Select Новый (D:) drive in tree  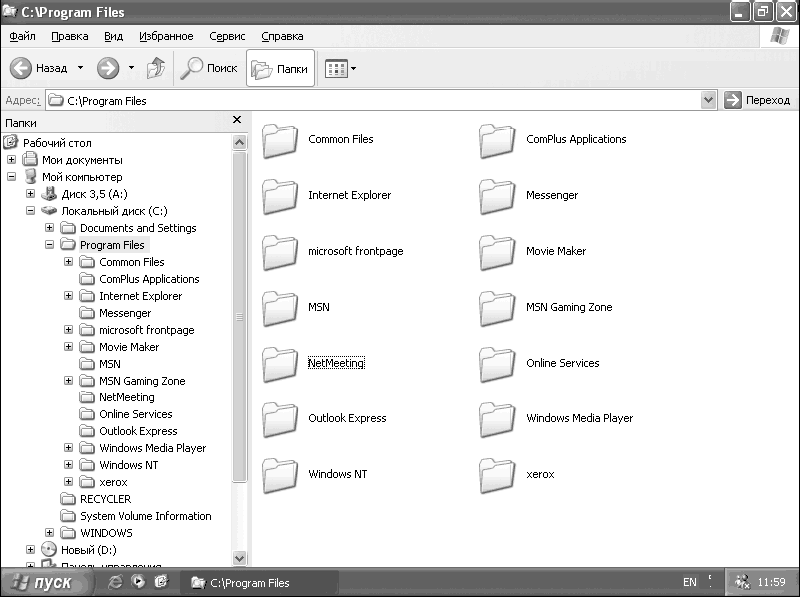coord(89,550)
